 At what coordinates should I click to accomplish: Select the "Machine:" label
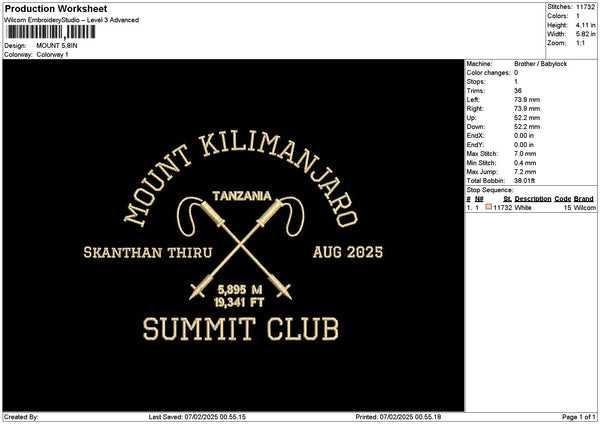click(479, 64)
